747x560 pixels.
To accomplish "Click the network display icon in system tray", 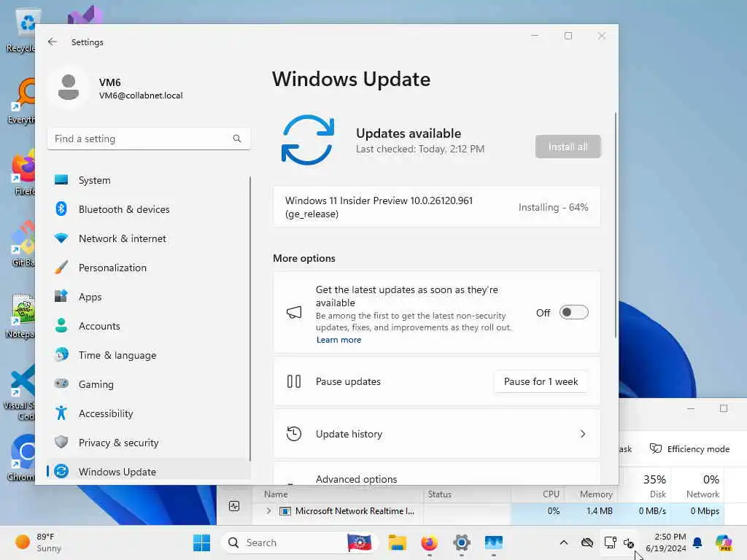I will click(x=611, y=542).
